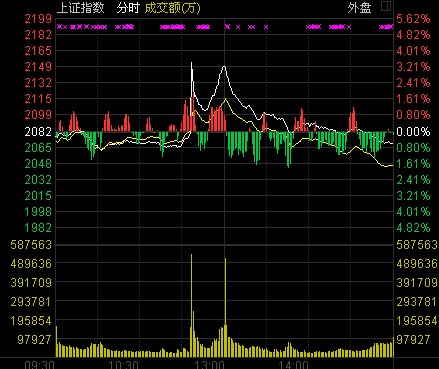
Task: Click the green 2065 price label
Action: [38, 148]
